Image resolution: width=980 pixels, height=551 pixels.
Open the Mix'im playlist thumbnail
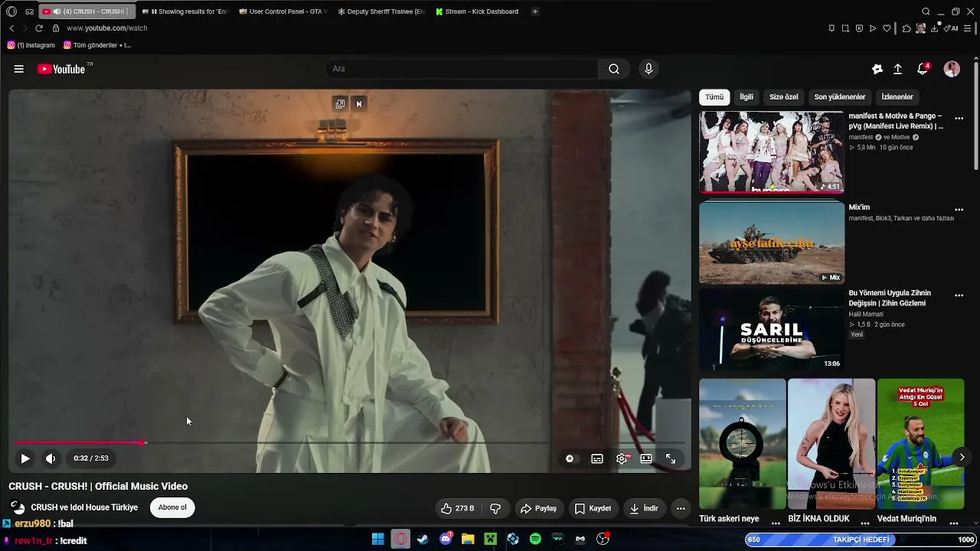(x=772, y=243)
